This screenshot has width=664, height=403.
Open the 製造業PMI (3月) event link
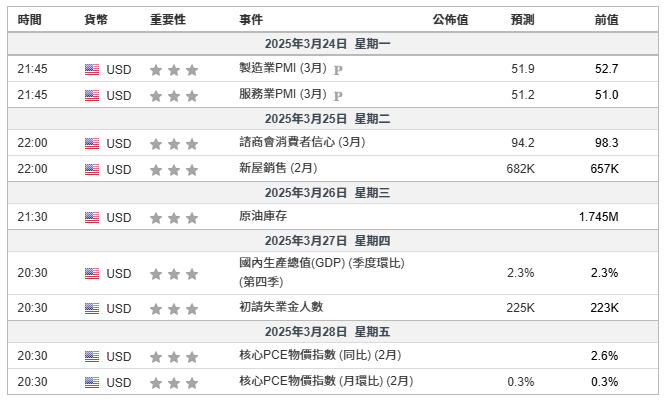tap(283, 69)
